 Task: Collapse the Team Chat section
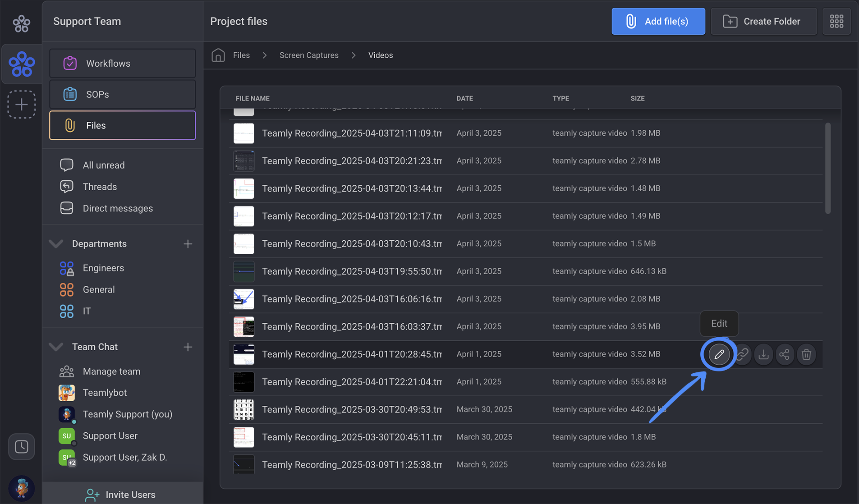tap(56, 347)
